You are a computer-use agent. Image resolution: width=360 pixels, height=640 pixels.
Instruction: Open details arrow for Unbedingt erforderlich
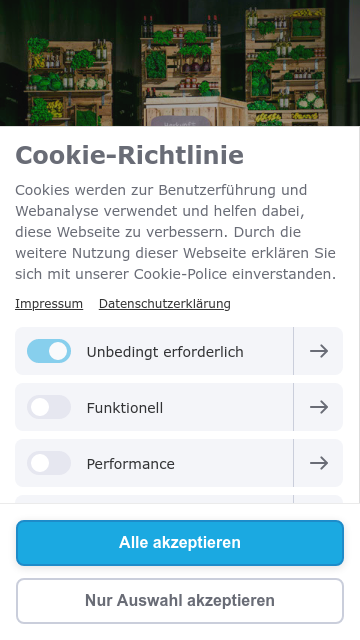[x=318, y=351]
